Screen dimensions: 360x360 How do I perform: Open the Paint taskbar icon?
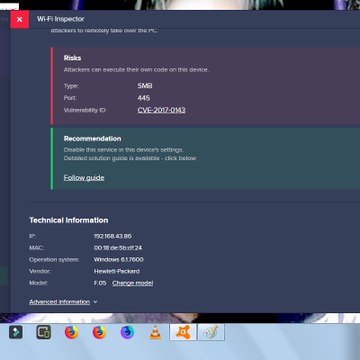point(211,332)
